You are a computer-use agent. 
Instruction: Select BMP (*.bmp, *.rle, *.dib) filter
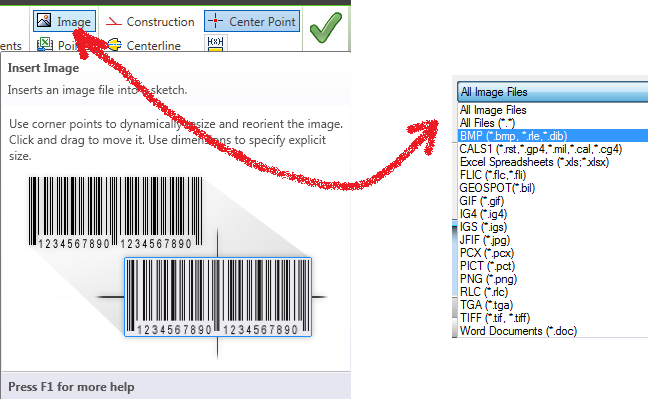[x=553, y=136]
